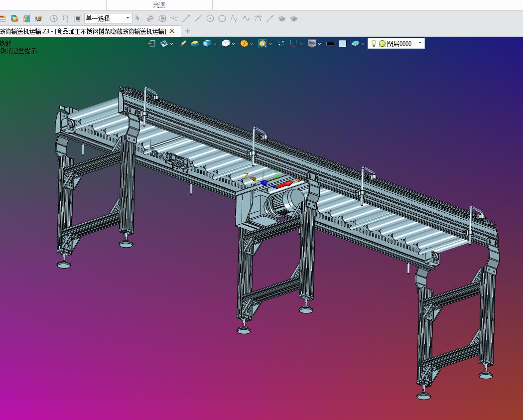Screen dimensions: 523x420
Task: Select the line midpoint snap icon
Action: point(198,18)
